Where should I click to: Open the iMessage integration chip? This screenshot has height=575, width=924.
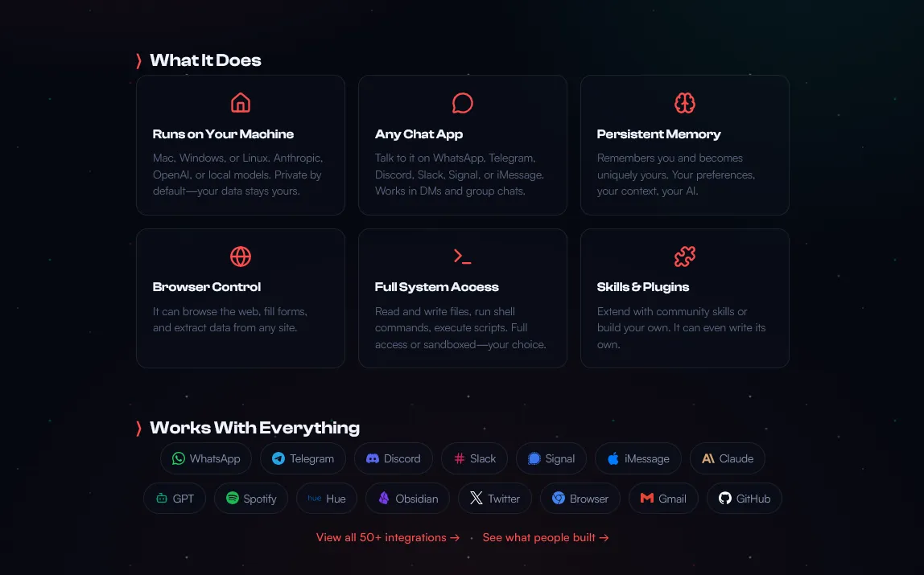[638, 458]
